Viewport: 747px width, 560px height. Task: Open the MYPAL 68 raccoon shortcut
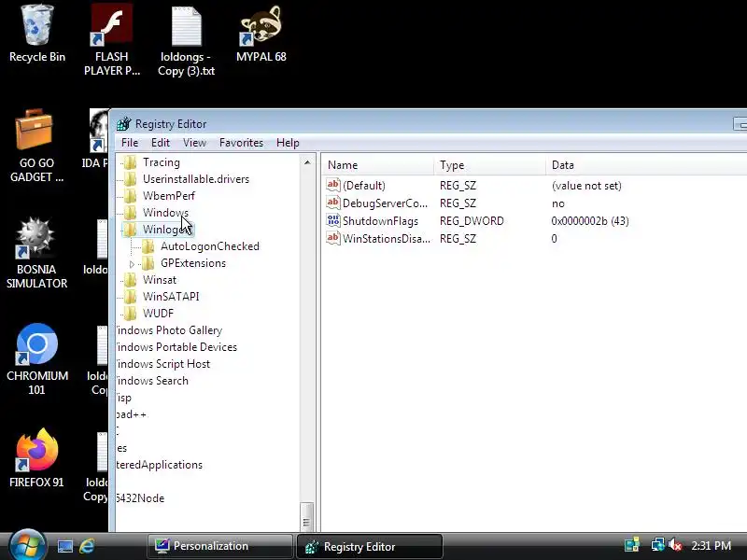click(x=261, y=26)
